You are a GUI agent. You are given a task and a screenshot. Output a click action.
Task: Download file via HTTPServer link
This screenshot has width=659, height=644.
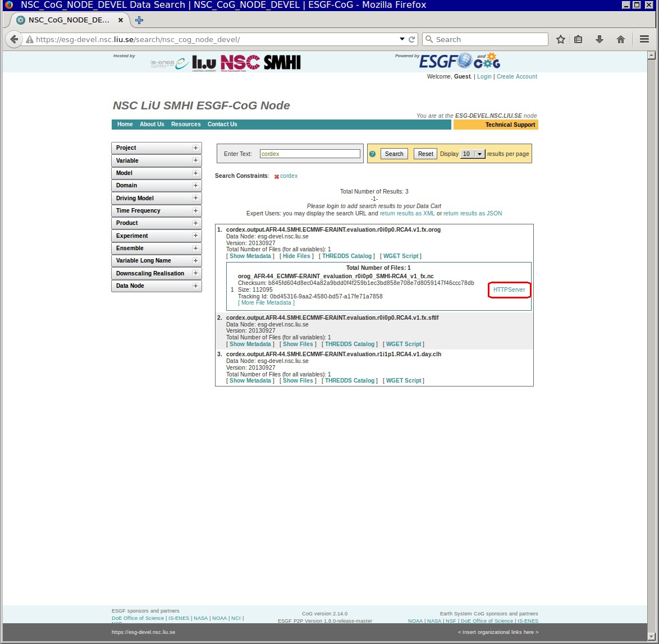click(509, 290)
